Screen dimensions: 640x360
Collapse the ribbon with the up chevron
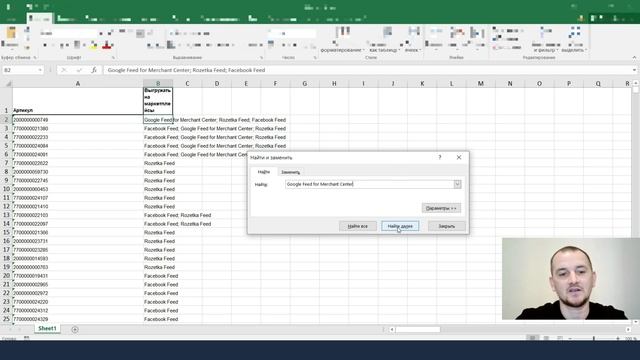point(634,58)
